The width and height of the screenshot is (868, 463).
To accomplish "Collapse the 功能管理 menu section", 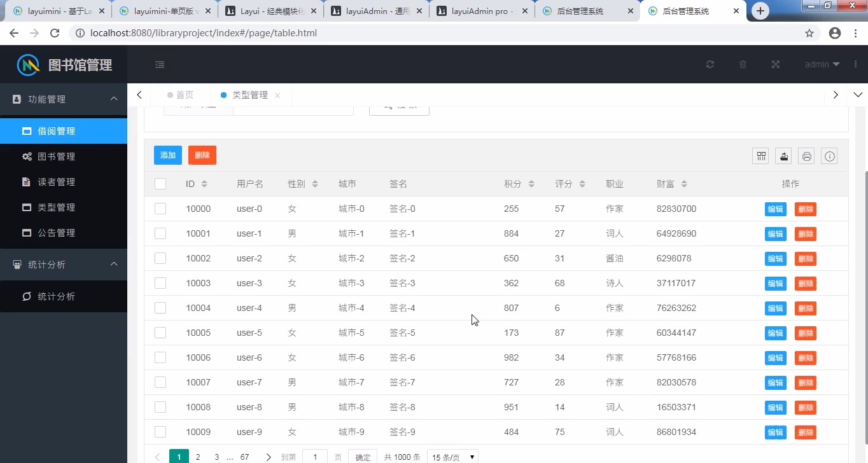I will (64, 99).
